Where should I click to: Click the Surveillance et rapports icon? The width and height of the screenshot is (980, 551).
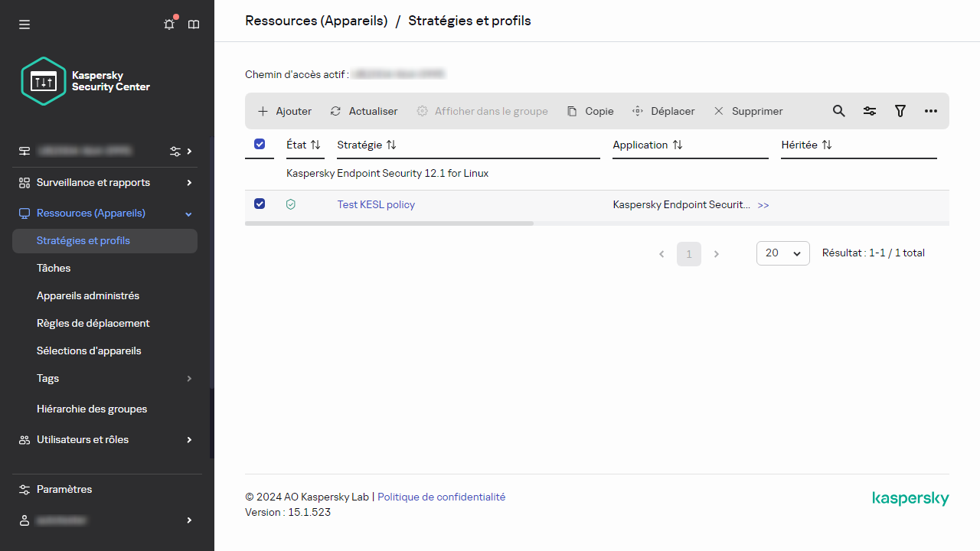[x=24, y=183]
